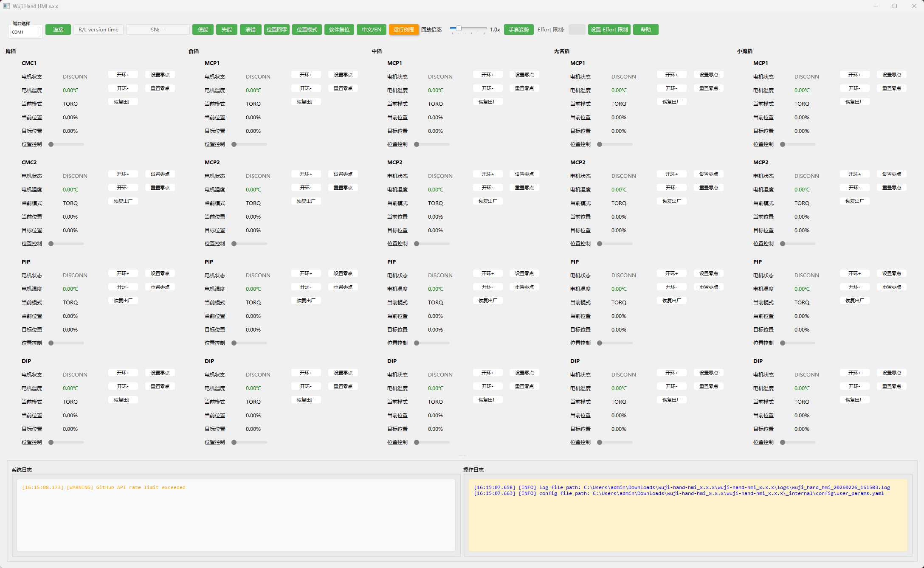Click the 失能 disable button

(x=227, y=30)
